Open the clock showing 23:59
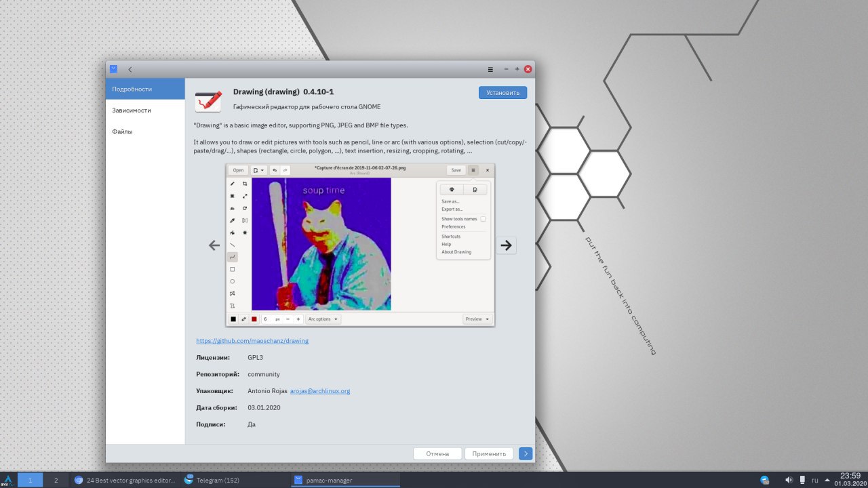The width and height of the screenshot is (868, 488). [x=850, y=479]
